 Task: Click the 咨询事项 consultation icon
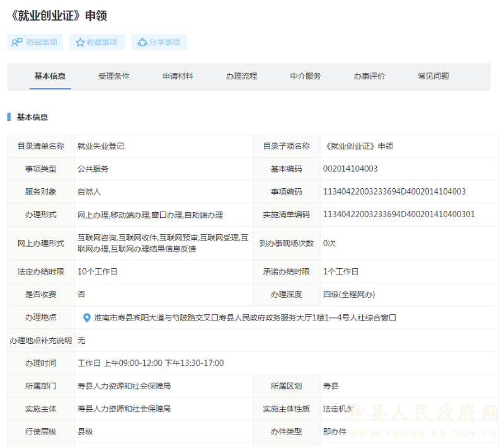[x=17, y=42]
